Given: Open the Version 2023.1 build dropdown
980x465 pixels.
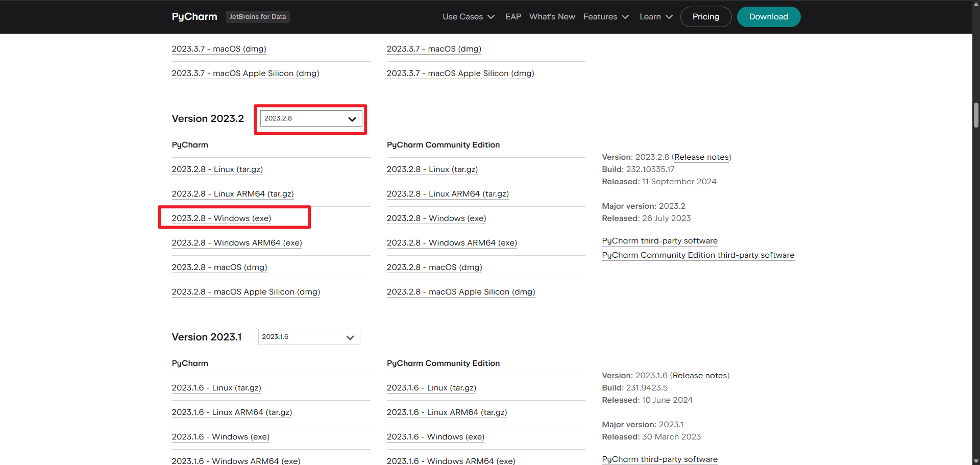Looking at the screenshot, I should (x=309, y=337).
